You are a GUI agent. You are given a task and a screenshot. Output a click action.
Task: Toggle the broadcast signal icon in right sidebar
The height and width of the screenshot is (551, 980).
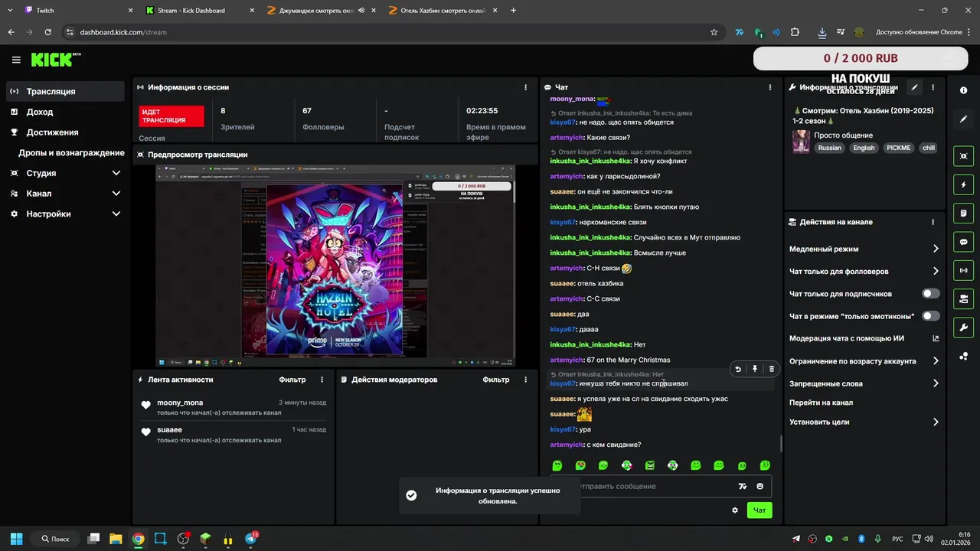click(x=963, y=270)
